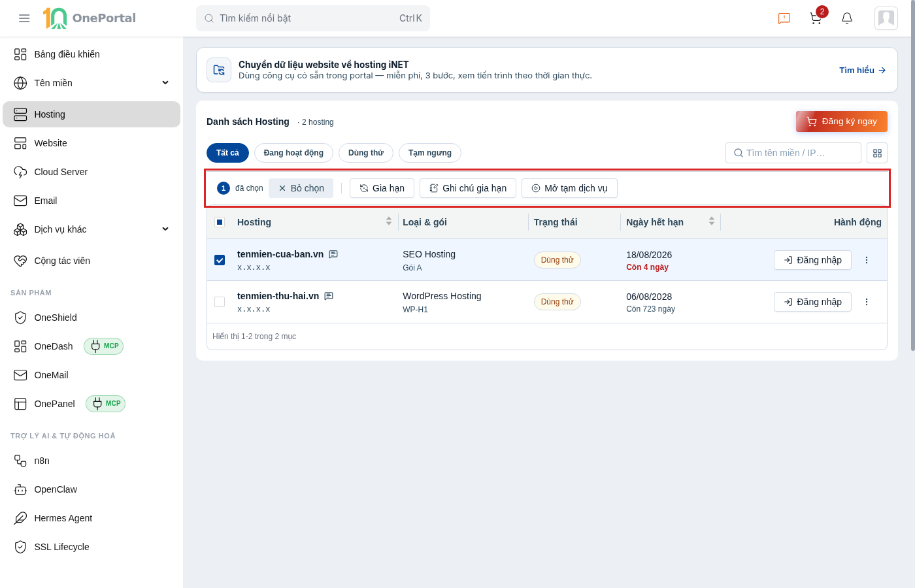Click the SEO Hosting cell

click(429, 254)
